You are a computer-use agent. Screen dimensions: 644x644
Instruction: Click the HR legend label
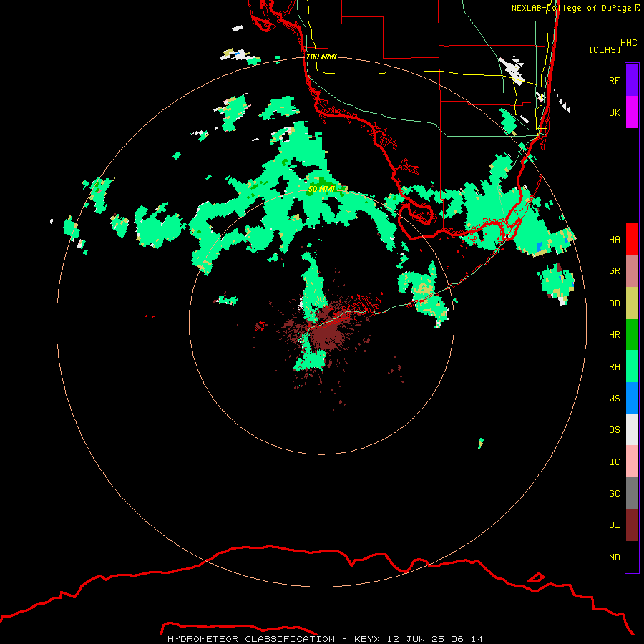[614, 335]
